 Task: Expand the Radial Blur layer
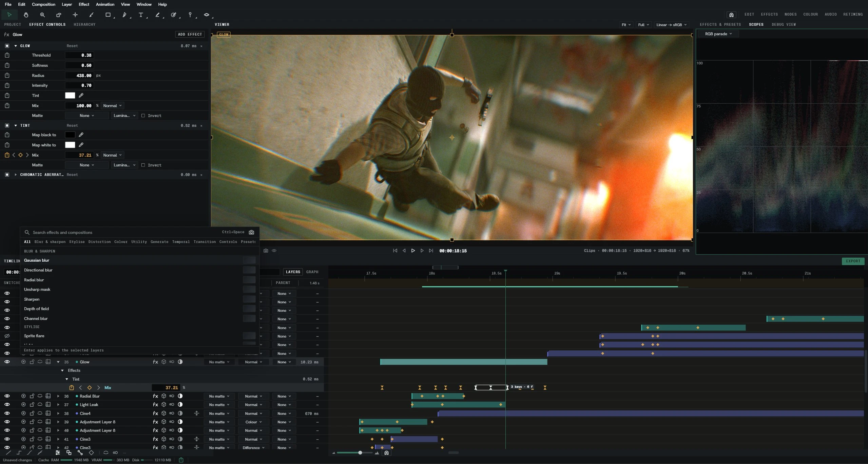coord(58,396)
